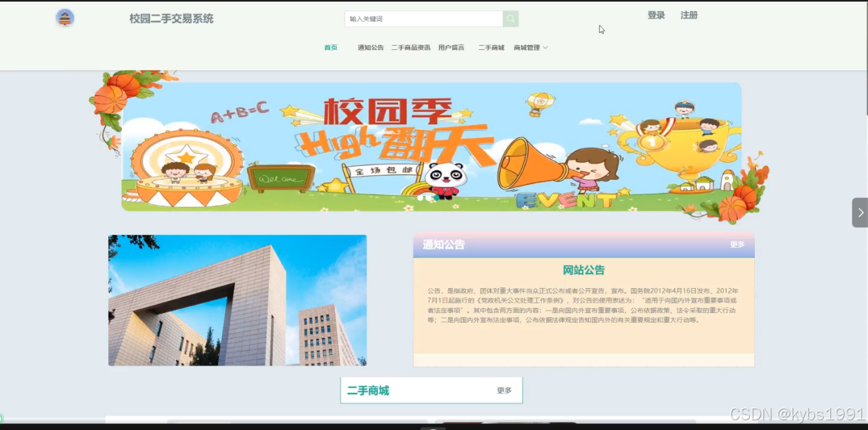868x430 pixels.
Task: Open the 二手商城 nav item
Action: point(491,48)
